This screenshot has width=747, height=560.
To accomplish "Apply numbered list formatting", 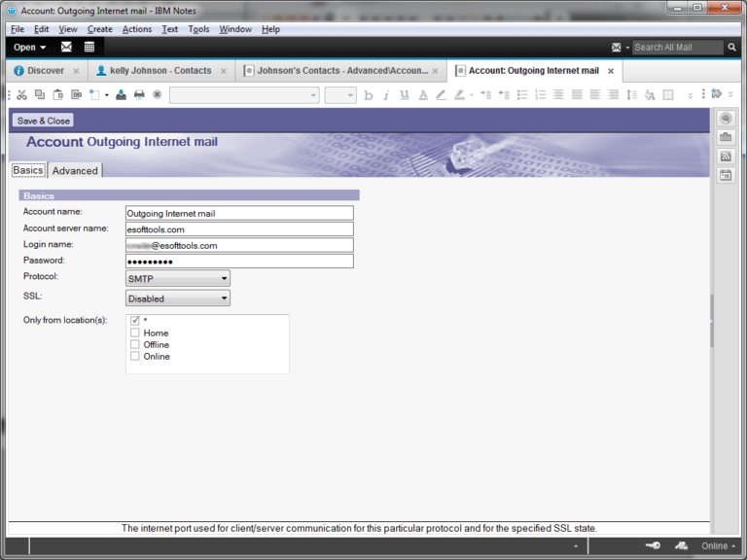I will (540, 94).
